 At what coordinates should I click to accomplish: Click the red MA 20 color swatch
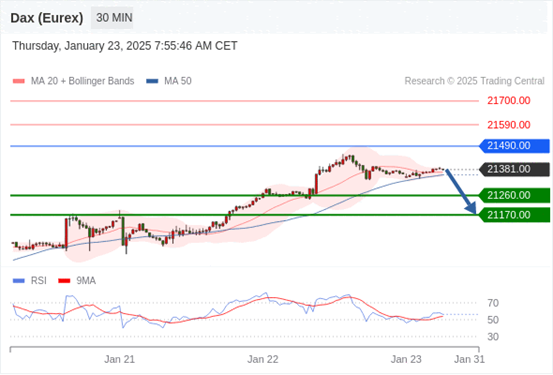pyautogui.click(x=19, y=81)
